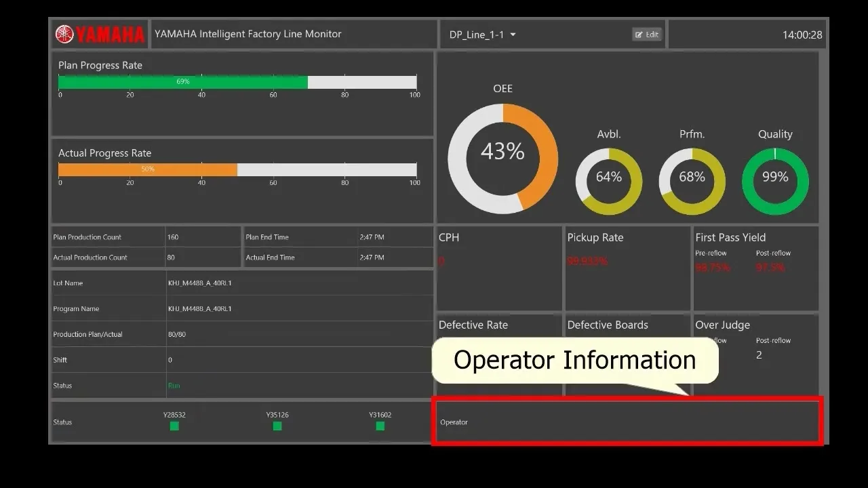The width and height of the screenshot is (868, 488).
Task: Click the Edit button
Action: 647,35
